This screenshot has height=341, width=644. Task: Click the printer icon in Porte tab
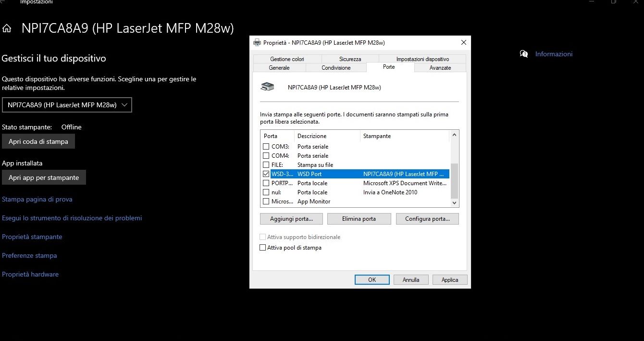click(267, 87)
